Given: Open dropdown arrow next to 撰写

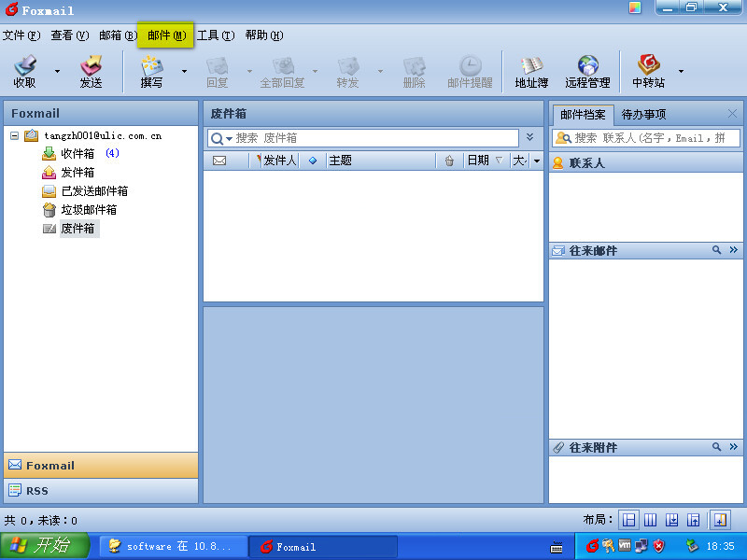Looking at the screenshot, I should 184,71.
